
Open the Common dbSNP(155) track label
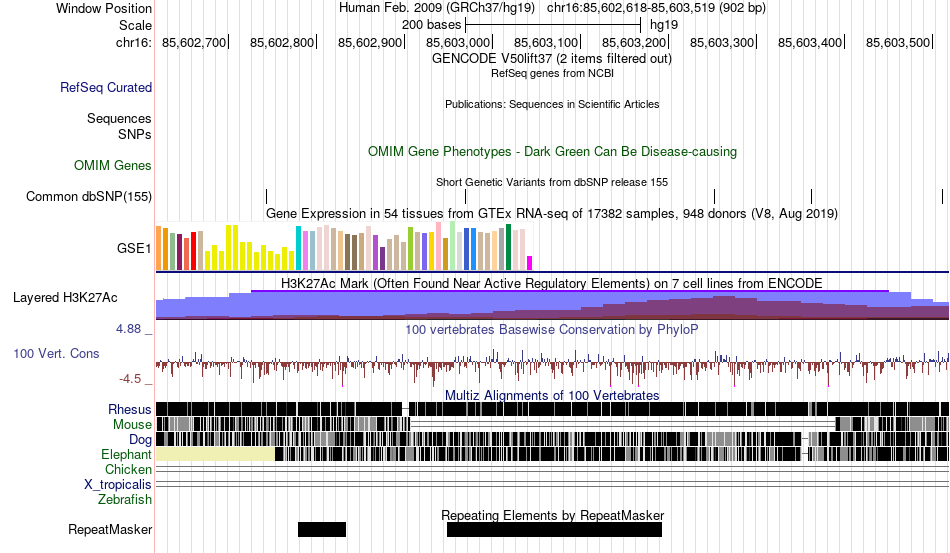click(88, 196)
